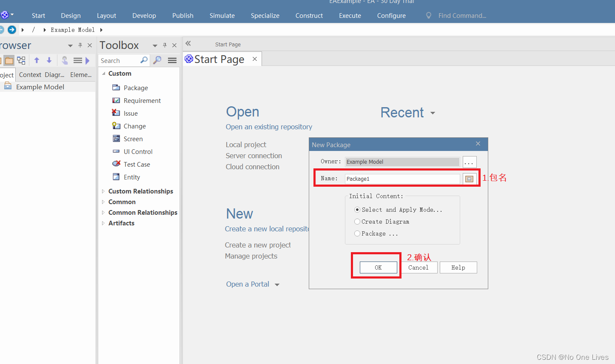Screen dimensions: 615x364
Task: Click the new diagram icon in Browser toolbar
Action: 21,60
